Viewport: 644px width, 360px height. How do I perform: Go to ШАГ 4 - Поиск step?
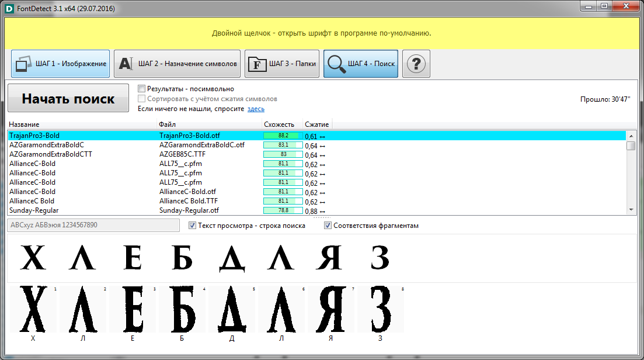(361, 64)
